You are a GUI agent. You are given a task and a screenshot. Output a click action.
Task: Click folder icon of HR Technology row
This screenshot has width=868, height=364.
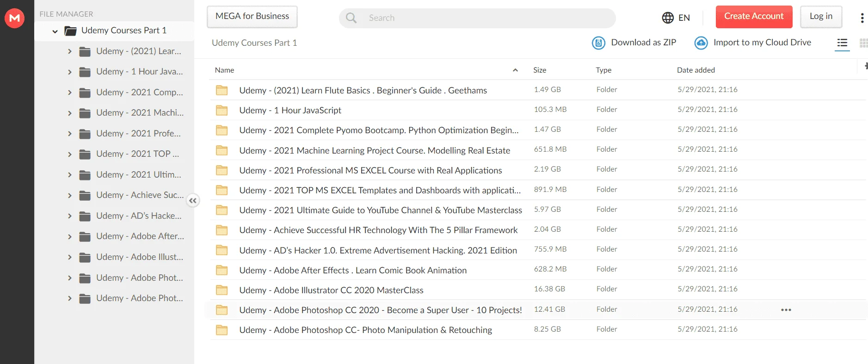pos(222,230)
